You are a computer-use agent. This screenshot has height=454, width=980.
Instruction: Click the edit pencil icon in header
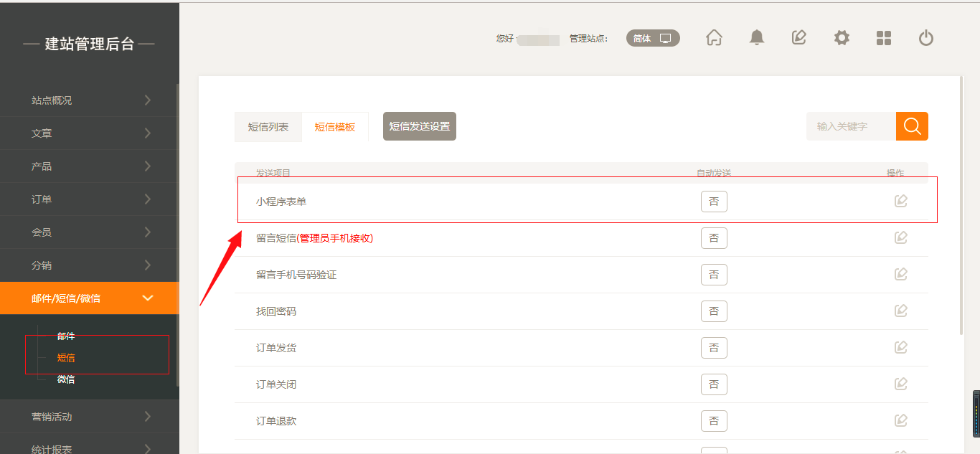pyautogui.click(x=798, y=38)
